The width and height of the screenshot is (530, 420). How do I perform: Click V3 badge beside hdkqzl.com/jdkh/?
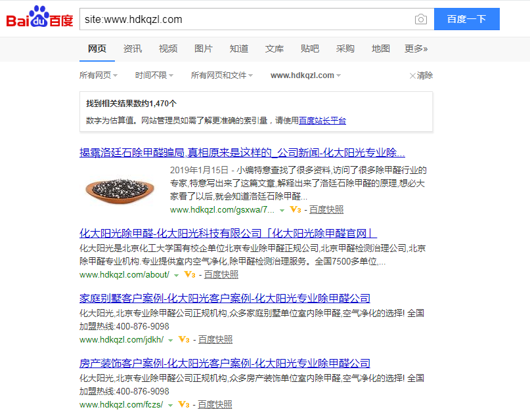pos(185,340)
